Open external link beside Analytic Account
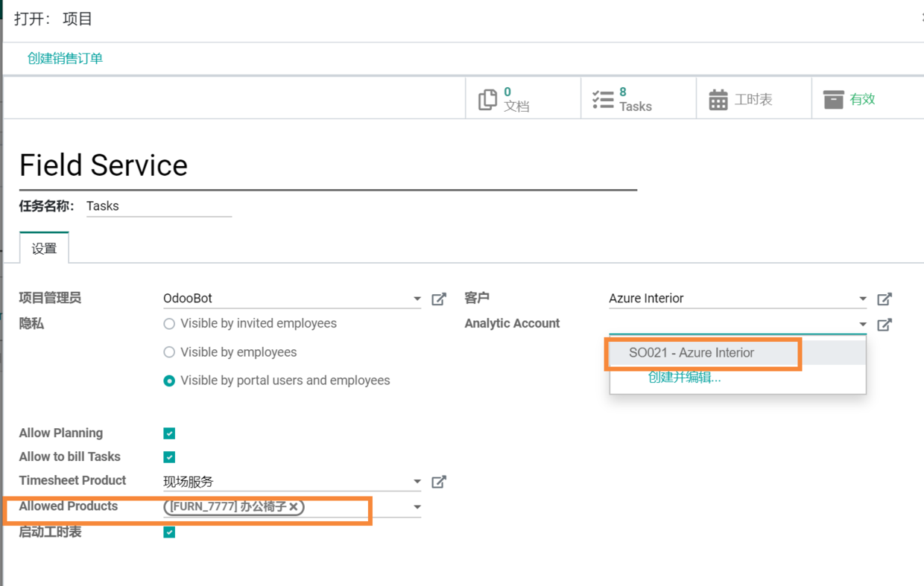Viewport: 924px width, 586px height. tap(885, 324)
